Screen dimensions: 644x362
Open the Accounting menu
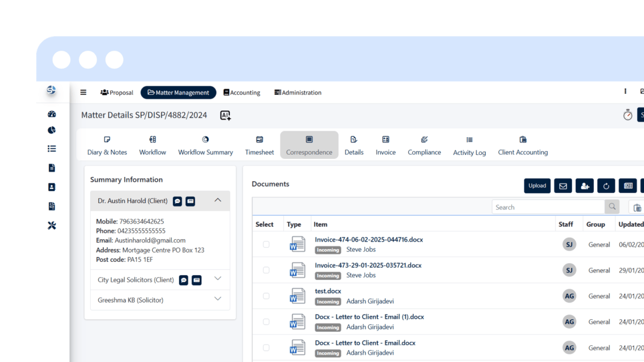[242, 92]
